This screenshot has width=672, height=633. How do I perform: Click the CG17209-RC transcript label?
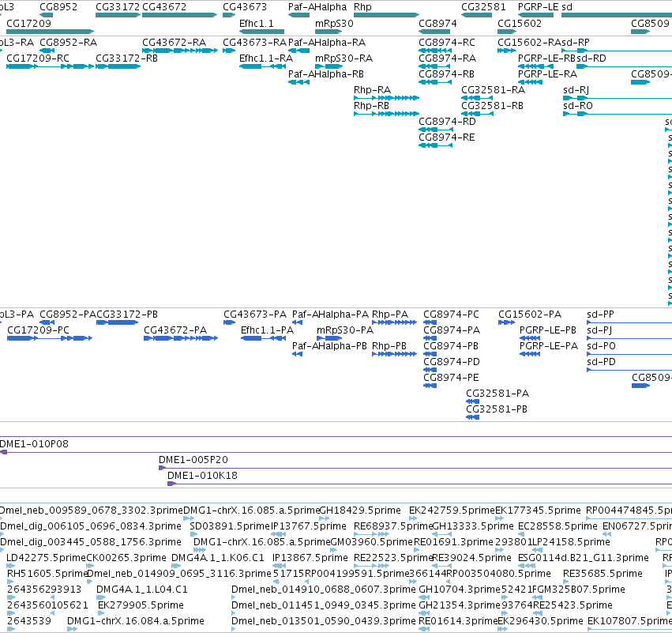point(38,58)
